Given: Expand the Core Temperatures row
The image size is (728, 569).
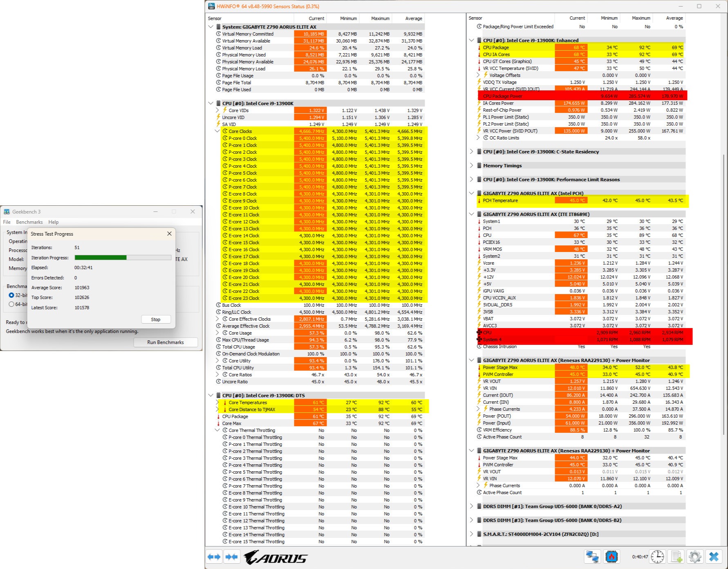Looking at the screenshot, I should (217, 403).
